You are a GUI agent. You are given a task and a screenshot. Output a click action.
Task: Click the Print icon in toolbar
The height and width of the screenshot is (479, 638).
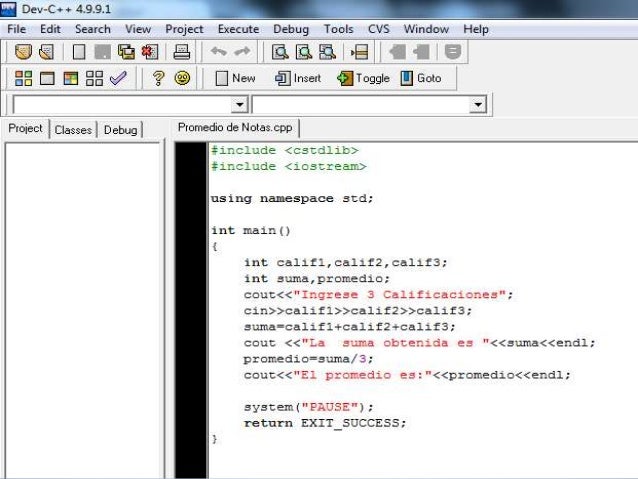pos(181,52)
